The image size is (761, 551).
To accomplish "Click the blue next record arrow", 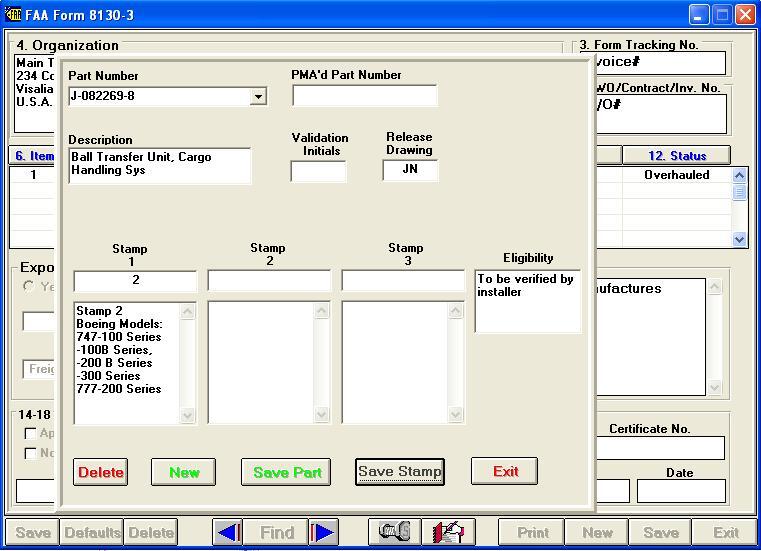I will coord(324,533).
